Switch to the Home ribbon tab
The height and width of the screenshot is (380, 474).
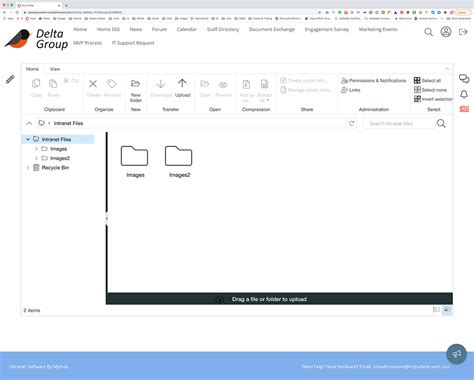click(32, 69)
